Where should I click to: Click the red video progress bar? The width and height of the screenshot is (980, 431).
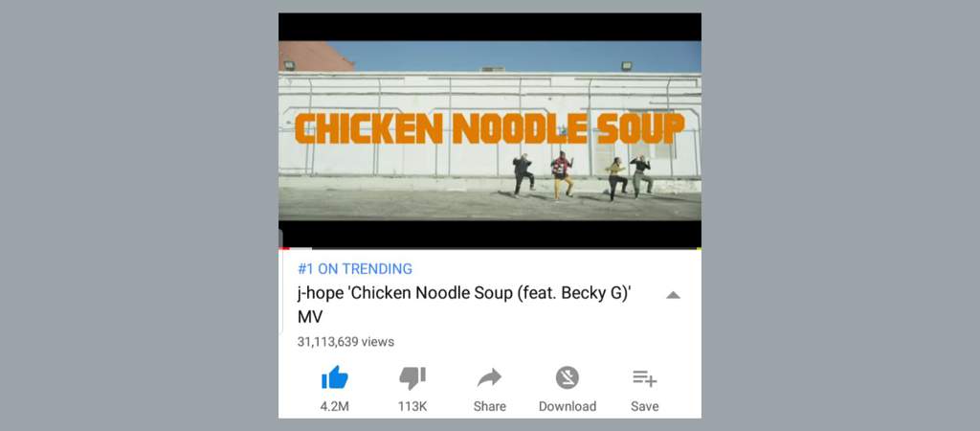[x=284, y=248]
